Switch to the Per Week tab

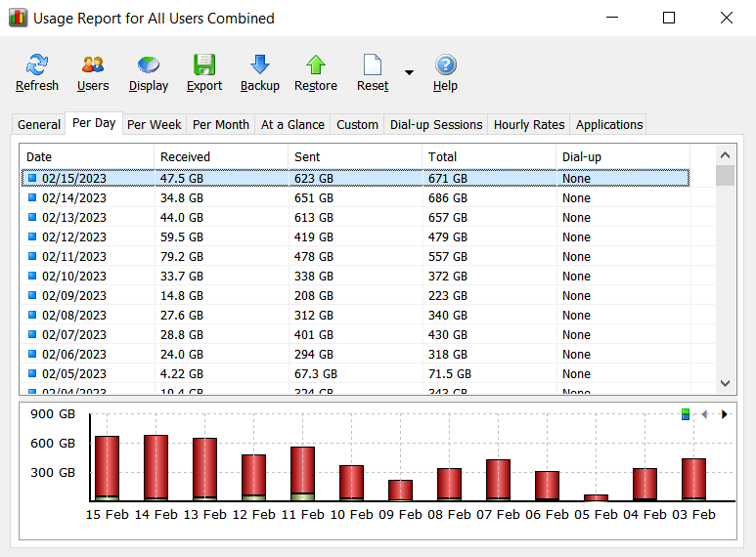coord(155,124)
